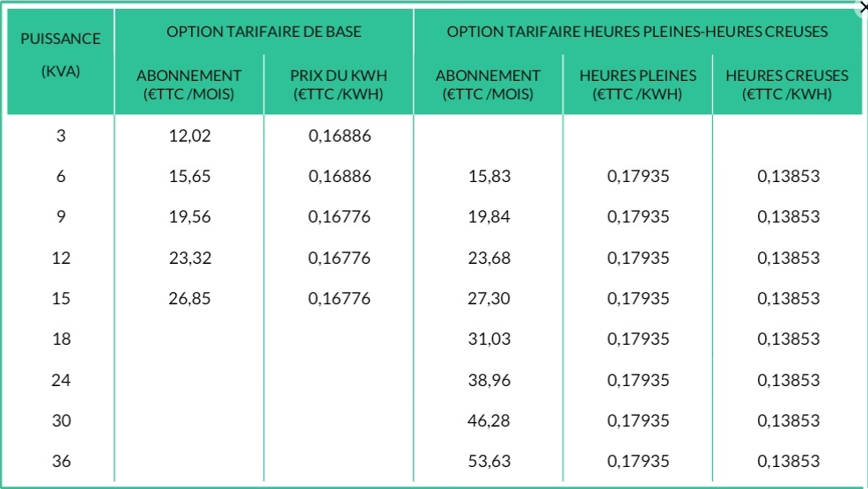
Task: Click the 27,30 subscription price cell
Action: [x=489, y=299]
